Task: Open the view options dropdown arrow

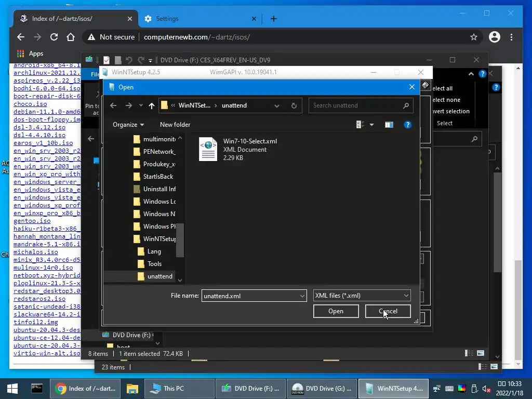Action: (372, 125)
